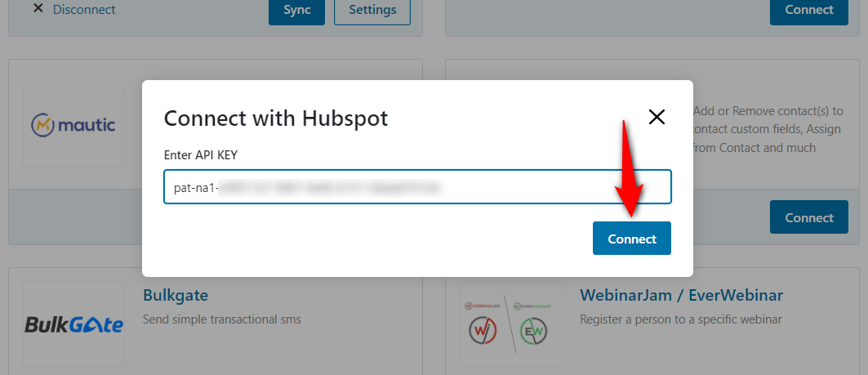Open the Settings button beside Sync

point(372,10)
